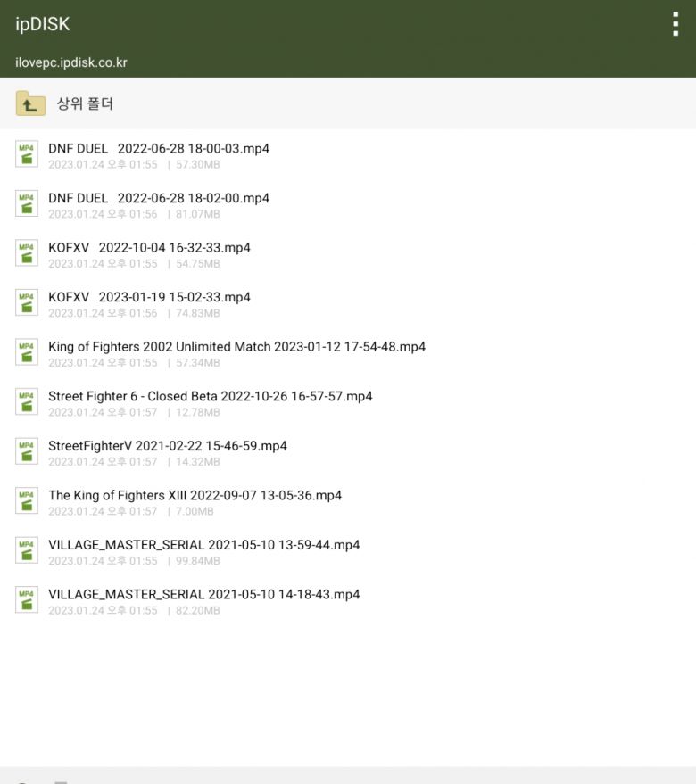696x784 pixels.
Task: Open VILLAGE_MASTER_SERIAL 2021-05-10 14-18-43.mp4
Action: click(203, 594)
